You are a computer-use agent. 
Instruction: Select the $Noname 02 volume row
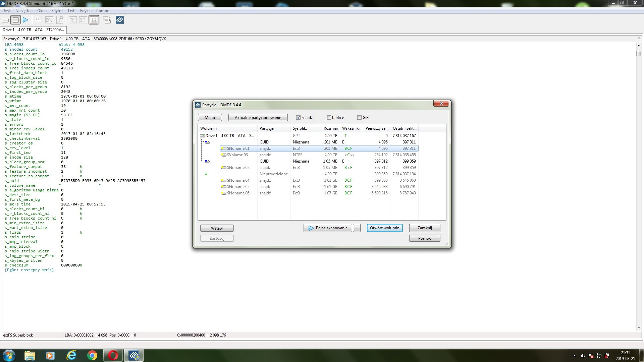coord(319,168)
